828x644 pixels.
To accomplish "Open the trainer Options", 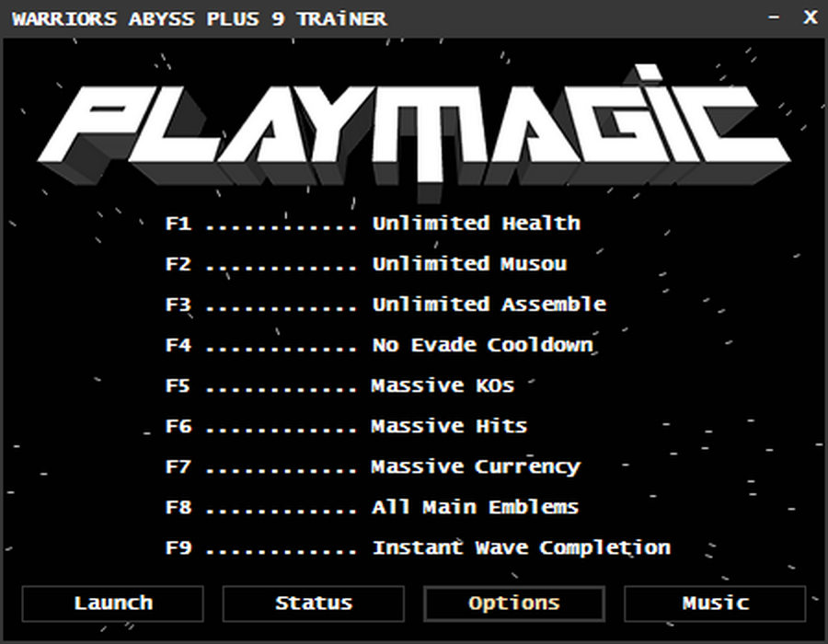I will point(513,604).
